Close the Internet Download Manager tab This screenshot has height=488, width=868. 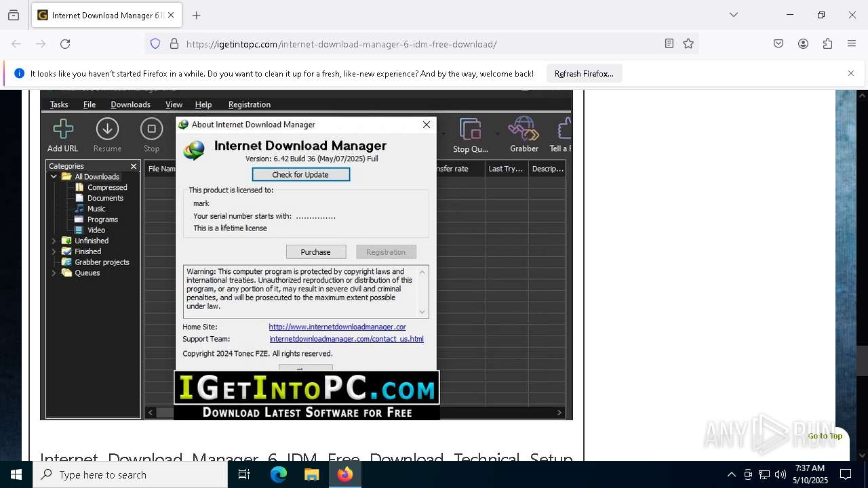171,15
